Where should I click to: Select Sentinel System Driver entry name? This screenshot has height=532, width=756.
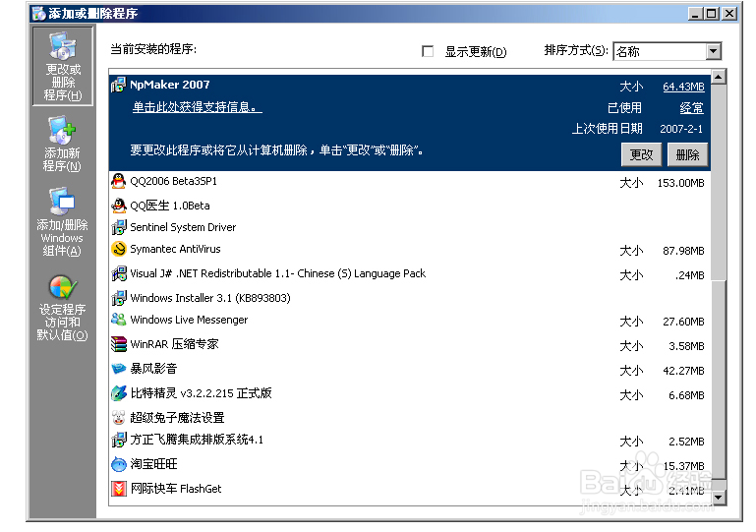pyautogui.click(x=183, y=227)
